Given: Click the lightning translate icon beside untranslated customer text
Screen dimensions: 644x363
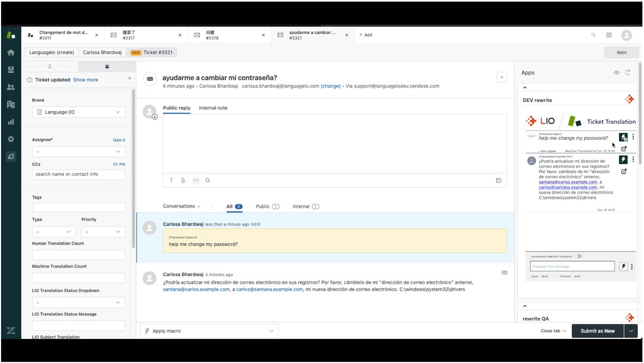Looking at the screenshot, I should [x=623, y=160].
